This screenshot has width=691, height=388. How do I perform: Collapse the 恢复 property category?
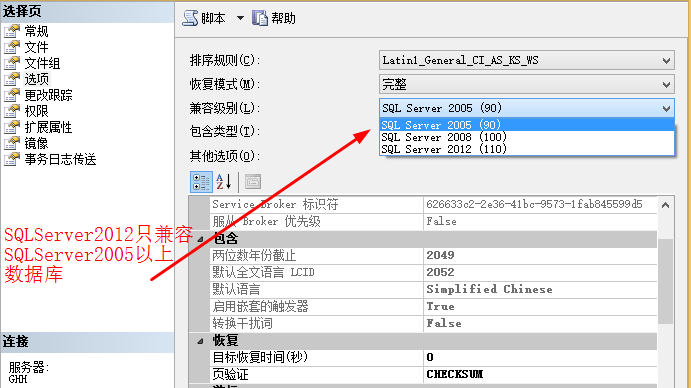tap(201, 341)
